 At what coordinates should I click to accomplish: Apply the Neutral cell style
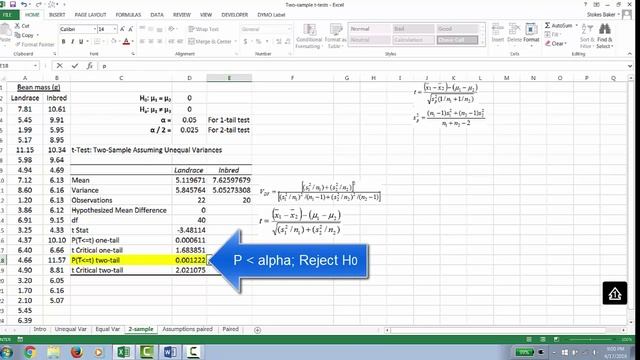click(369, 40)
